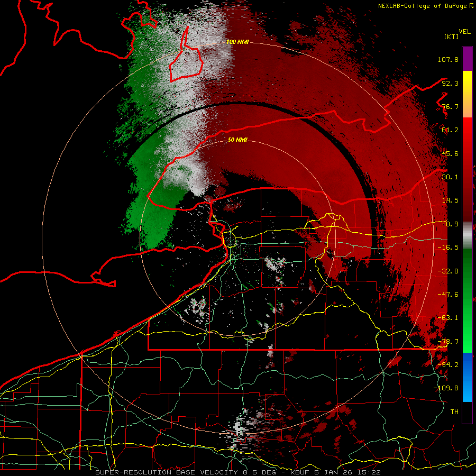Click the 61.2 scale value
Screen dimensions: 476x476
(450, 130)
